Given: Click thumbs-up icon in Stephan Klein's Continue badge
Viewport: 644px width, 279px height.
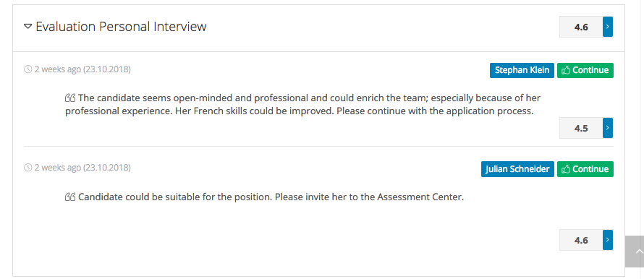Looking at the screenshot, I should pyautogui.click(x=566, y=70).
